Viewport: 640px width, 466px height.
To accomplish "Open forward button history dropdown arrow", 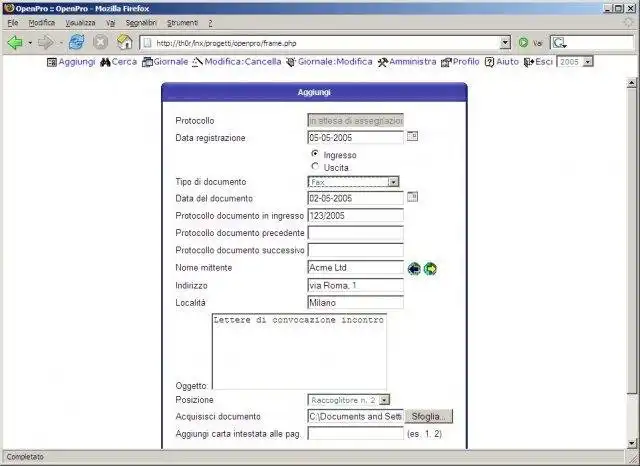I will pyautogui.click(x=61, y=43).
